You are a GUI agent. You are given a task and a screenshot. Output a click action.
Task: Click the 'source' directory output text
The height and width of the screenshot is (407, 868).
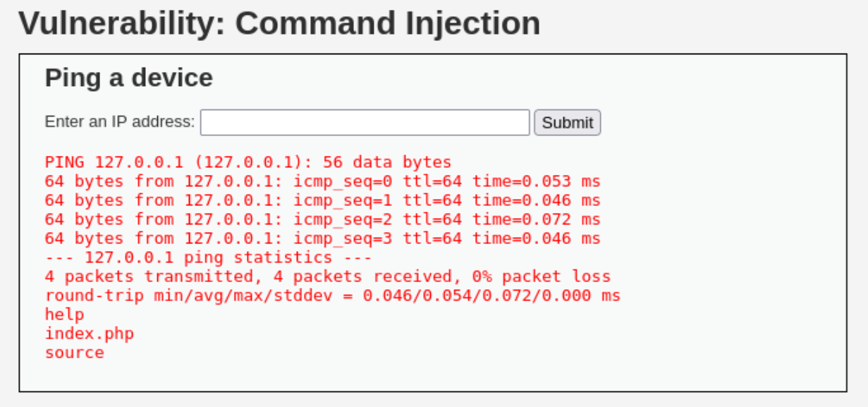pos(75,353)
